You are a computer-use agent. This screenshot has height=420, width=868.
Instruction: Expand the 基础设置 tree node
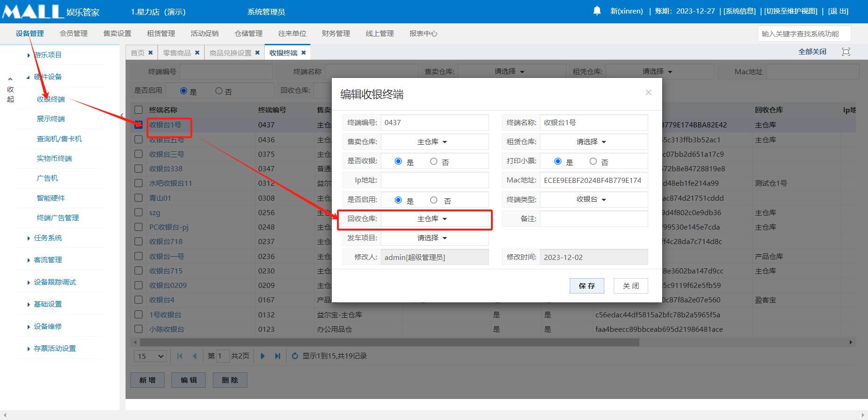[x=29, y=304]
